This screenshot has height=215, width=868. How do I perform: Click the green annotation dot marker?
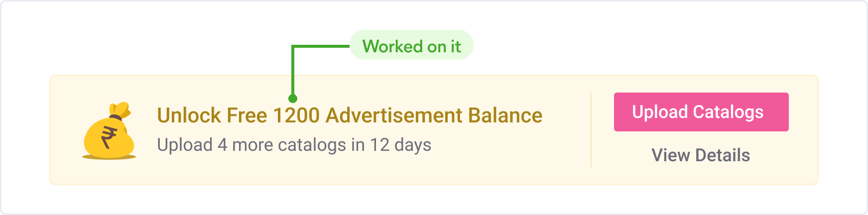(293, 99)
